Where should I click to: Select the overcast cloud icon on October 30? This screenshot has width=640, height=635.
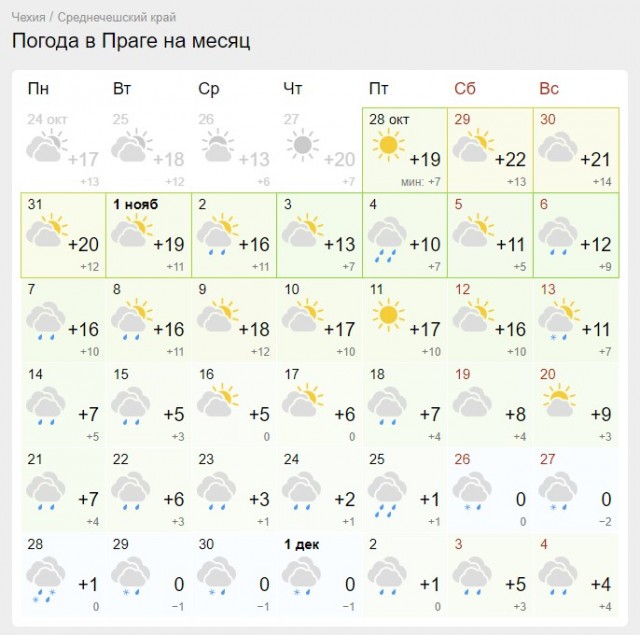click(x=558, y=147)
